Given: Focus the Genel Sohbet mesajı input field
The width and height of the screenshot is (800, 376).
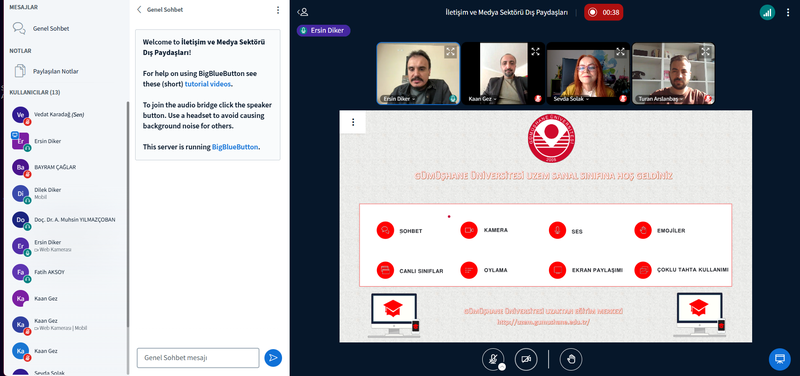Looking at the screenshot, I should [x=198, y=358].
